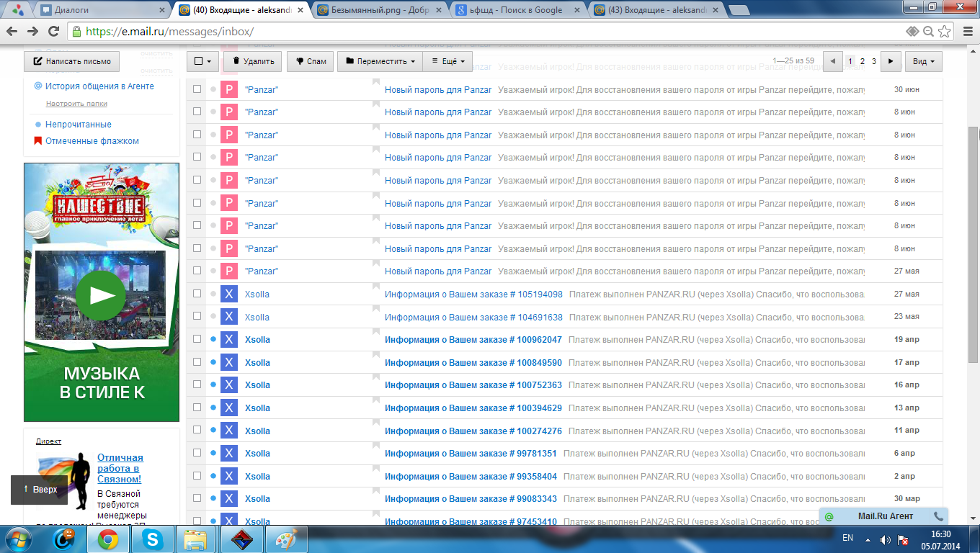Click Написать письмо button

click(x=72, y=61)
